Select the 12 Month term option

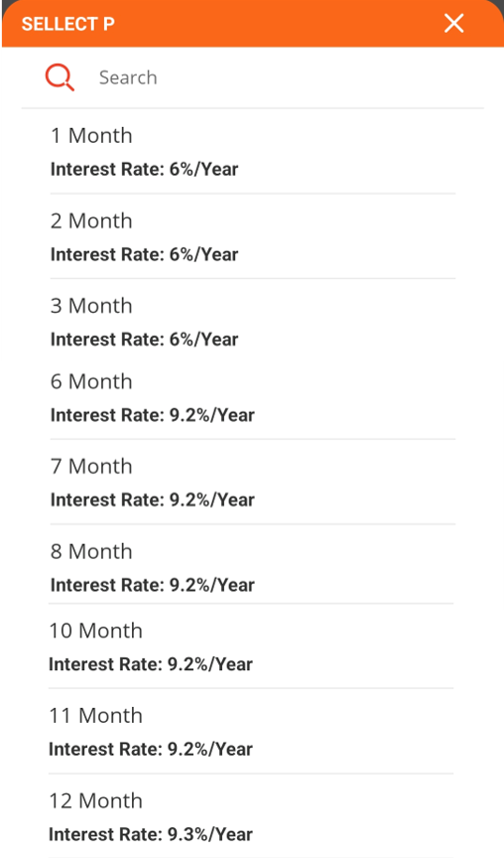pos(251,816)
